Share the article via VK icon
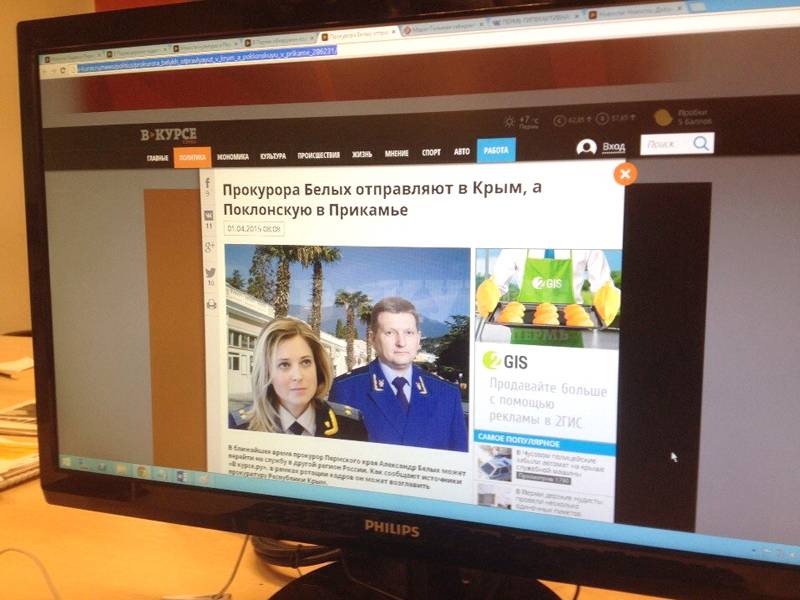The height and width of the screenshot is (600, 800). 209,216
